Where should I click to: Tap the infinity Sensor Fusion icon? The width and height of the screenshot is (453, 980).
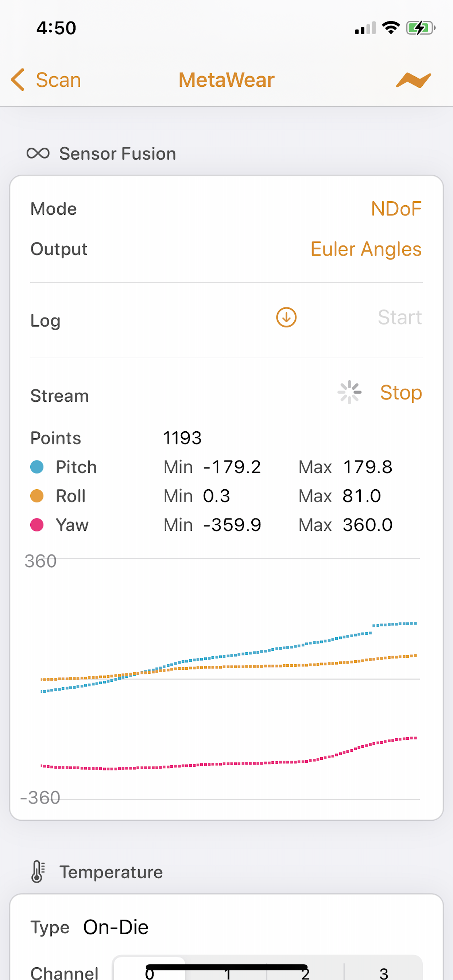38,153
